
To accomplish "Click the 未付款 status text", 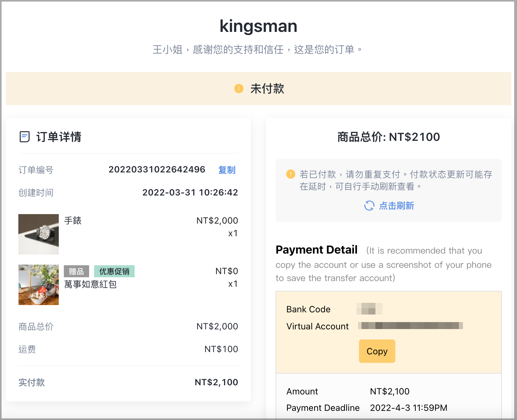I will click(267, 89).
